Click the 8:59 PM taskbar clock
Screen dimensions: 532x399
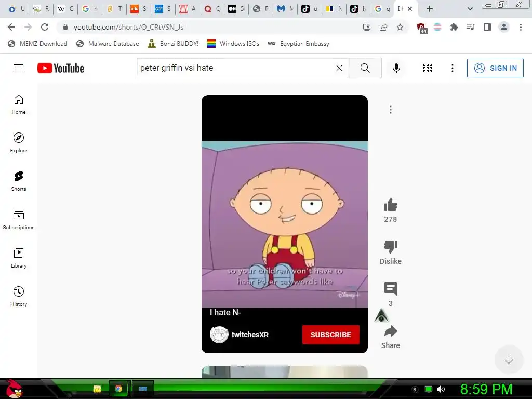point(486,389)
